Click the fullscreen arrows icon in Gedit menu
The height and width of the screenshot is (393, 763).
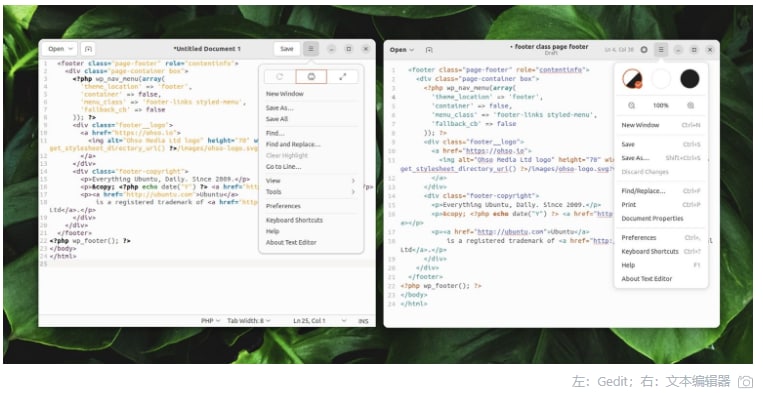[343, 77]
